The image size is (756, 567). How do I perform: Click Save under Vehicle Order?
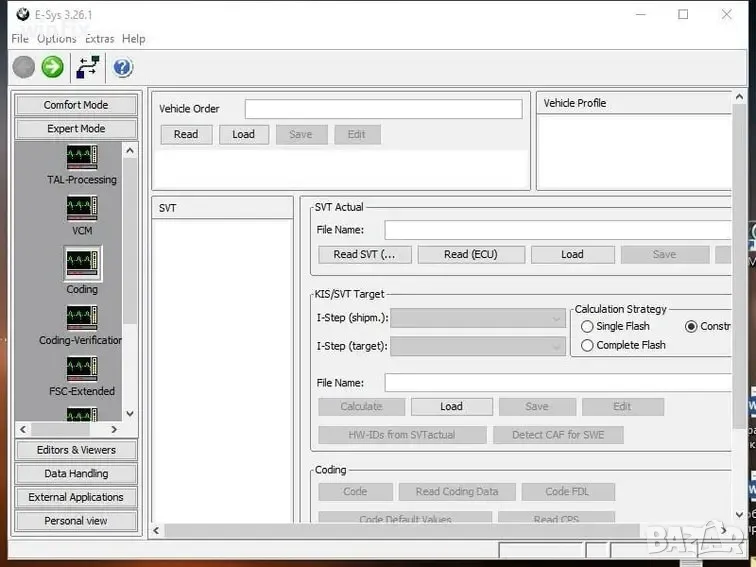point(301,135)
